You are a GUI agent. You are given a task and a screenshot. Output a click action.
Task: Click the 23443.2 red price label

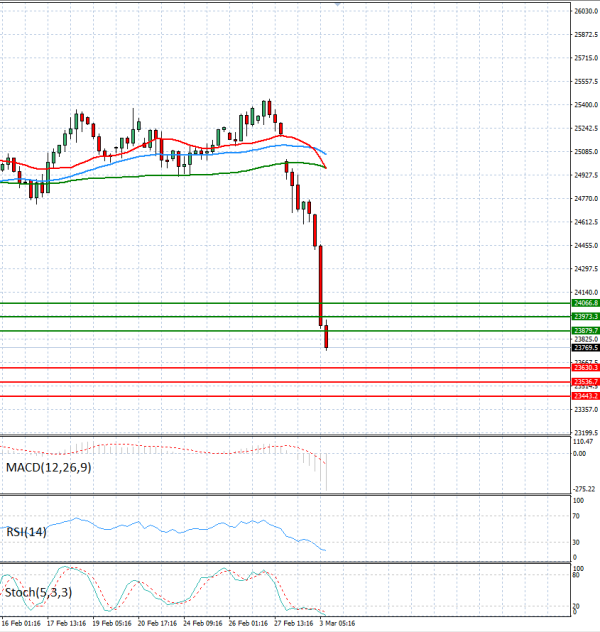point(585,396)
